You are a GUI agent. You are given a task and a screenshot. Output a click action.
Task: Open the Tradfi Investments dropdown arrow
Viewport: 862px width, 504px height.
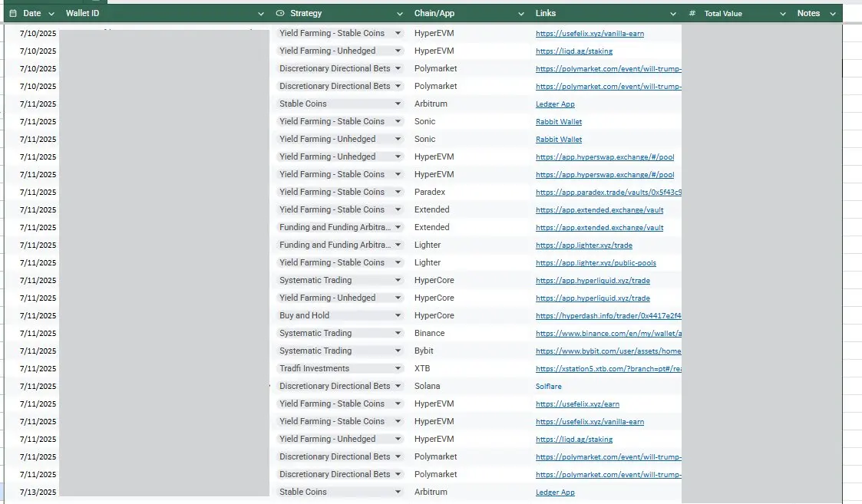398,368
